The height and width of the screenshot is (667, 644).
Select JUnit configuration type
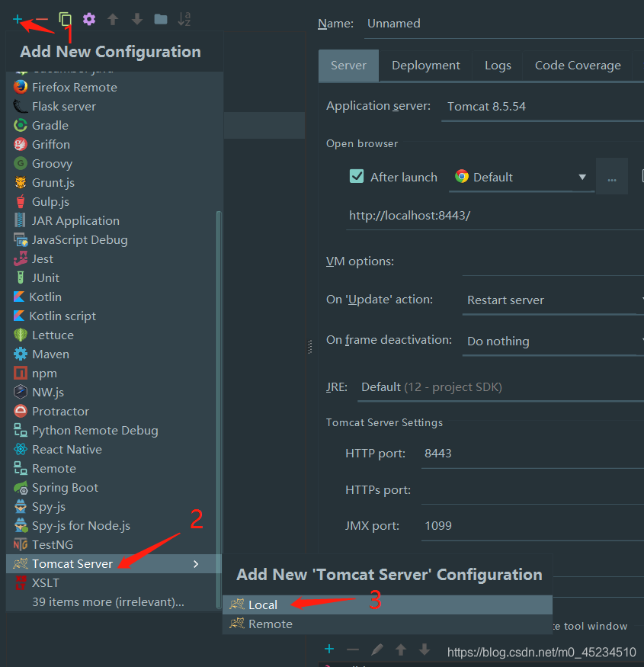coord(112,277)
